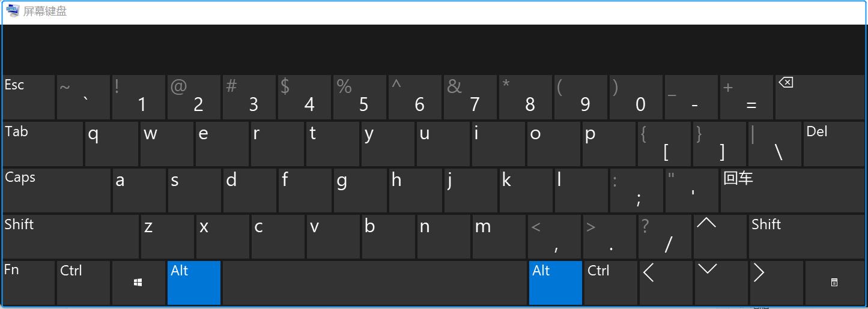The width and height of the screenshot is (868, 309).
Task: Toggle the Caps lock key
Action: (56, 190)
